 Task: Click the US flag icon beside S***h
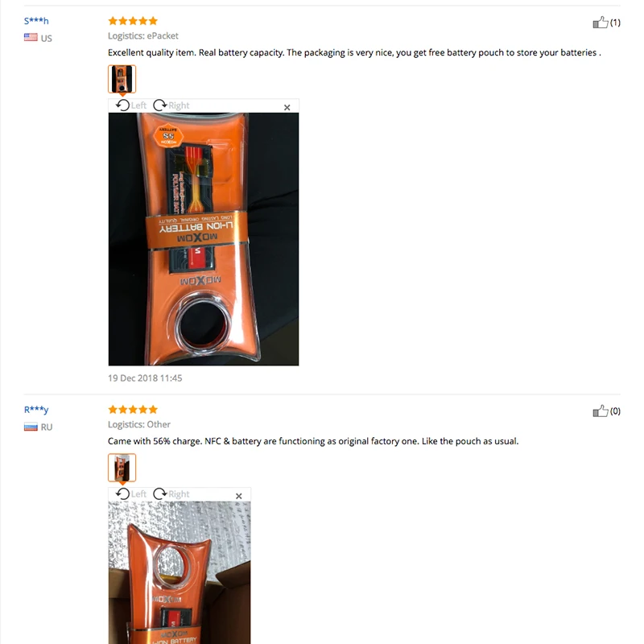pyautogui.click(x=31, y=37)
